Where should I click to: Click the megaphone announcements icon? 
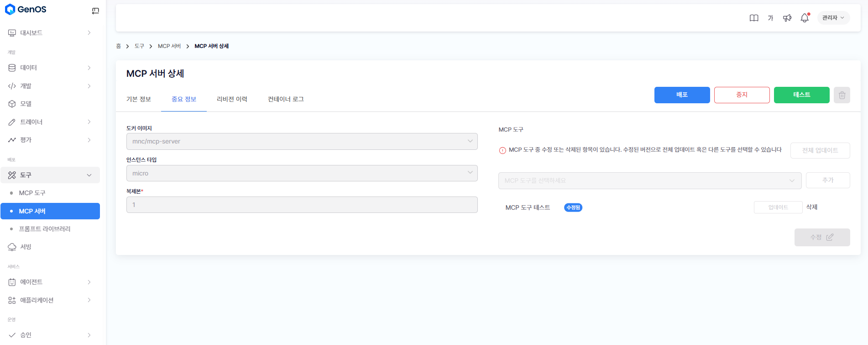pos(787,18)
